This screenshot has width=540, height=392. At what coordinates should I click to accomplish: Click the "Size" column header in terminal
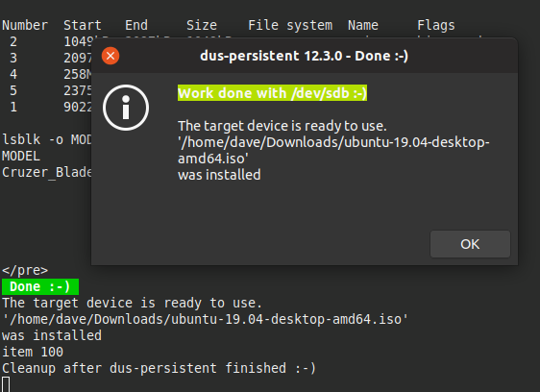point(202,25)
